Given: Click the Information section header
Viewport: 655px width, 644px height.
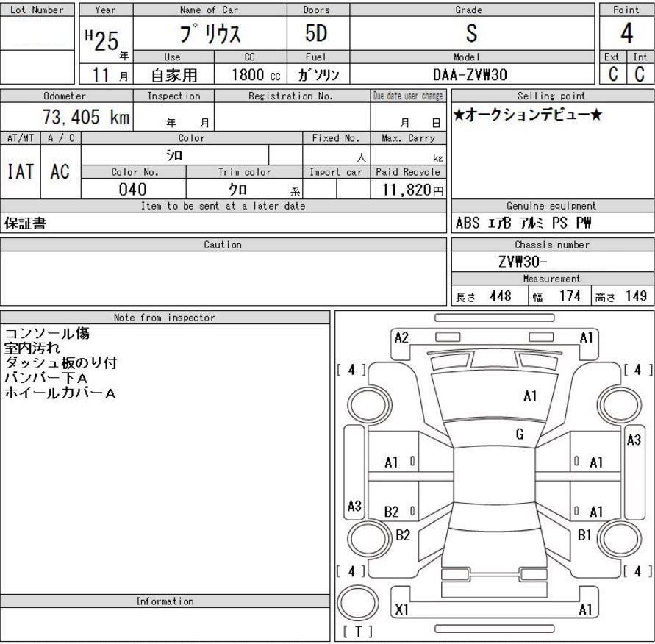Looking at the screenshot, I should [165, 601].
